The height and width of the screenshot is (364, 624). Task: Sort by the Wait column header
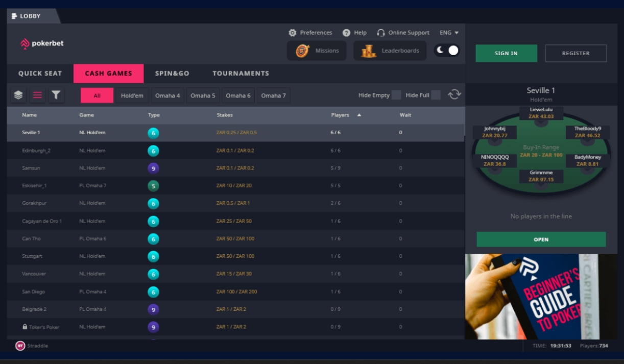coord(405,115)
